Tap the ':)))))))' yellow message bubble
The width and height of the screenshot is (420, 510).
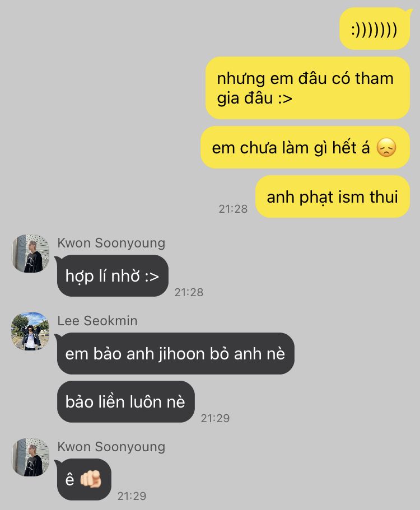click(375, 29)
